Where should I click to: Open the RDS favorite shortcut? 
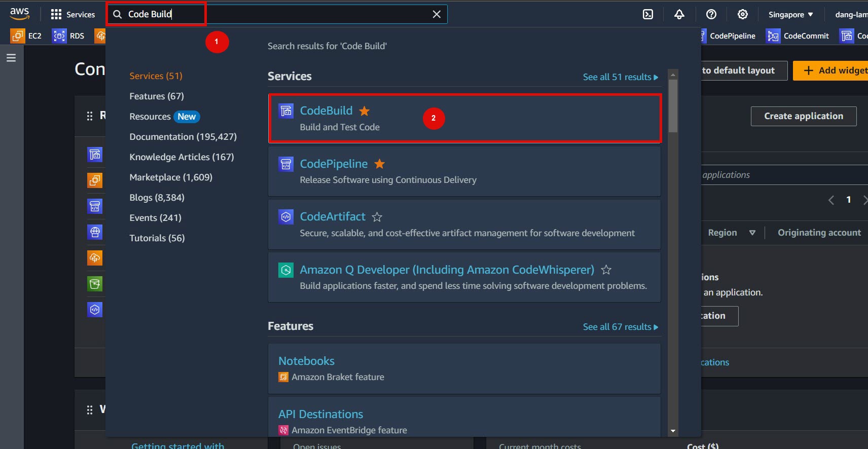pyautogui.click(x=68, y=36)
